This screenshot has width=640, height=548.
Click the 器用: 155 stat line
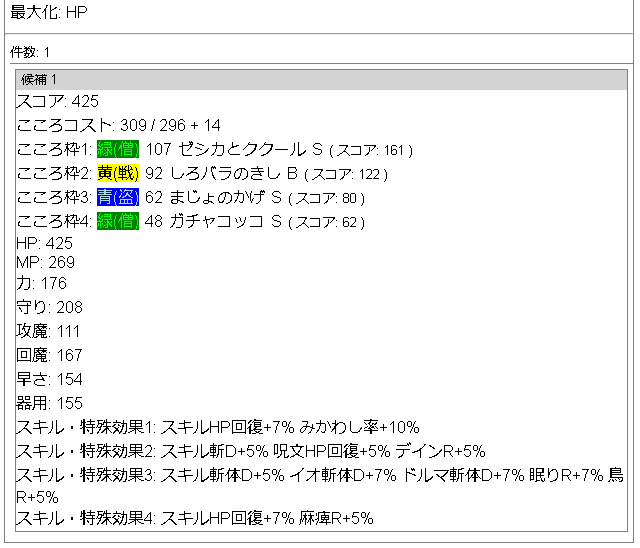pos(49,403)
